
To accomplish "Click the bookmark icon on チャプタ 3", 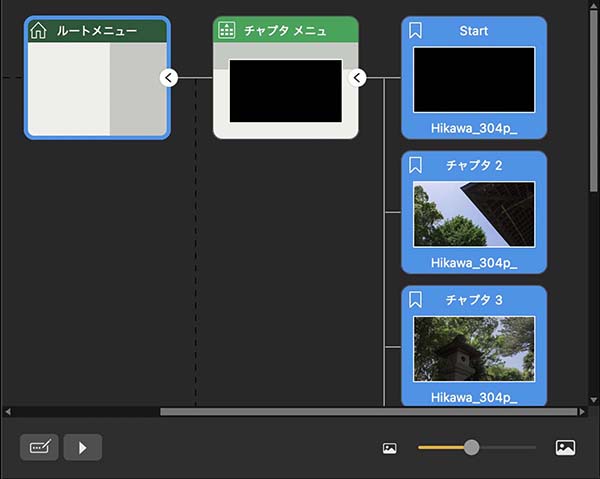I will pos(416,299).
